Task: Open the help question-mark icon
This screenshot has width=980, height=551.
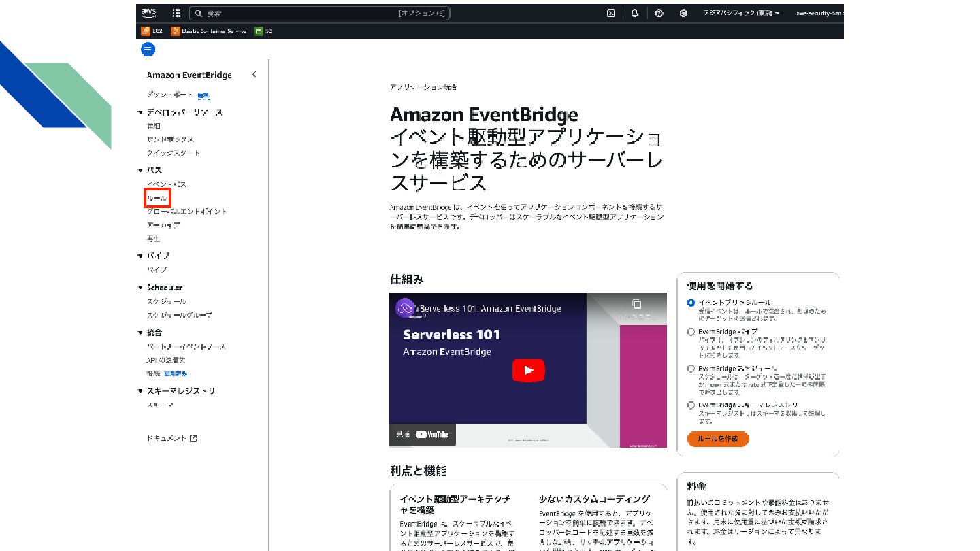Action: [659, 13]
